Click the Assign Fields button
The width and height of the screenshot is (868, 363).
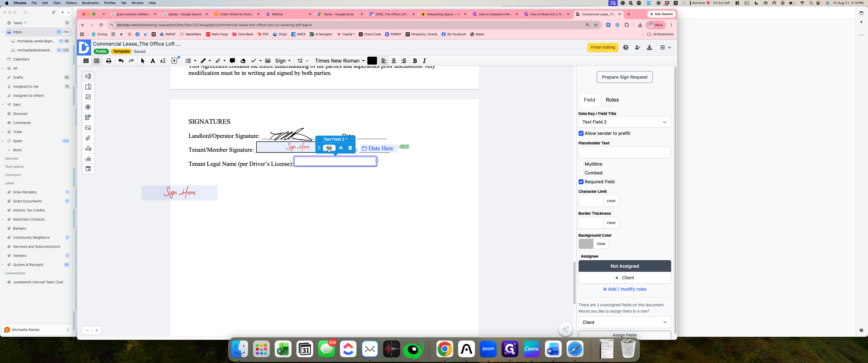coord(625,335)
